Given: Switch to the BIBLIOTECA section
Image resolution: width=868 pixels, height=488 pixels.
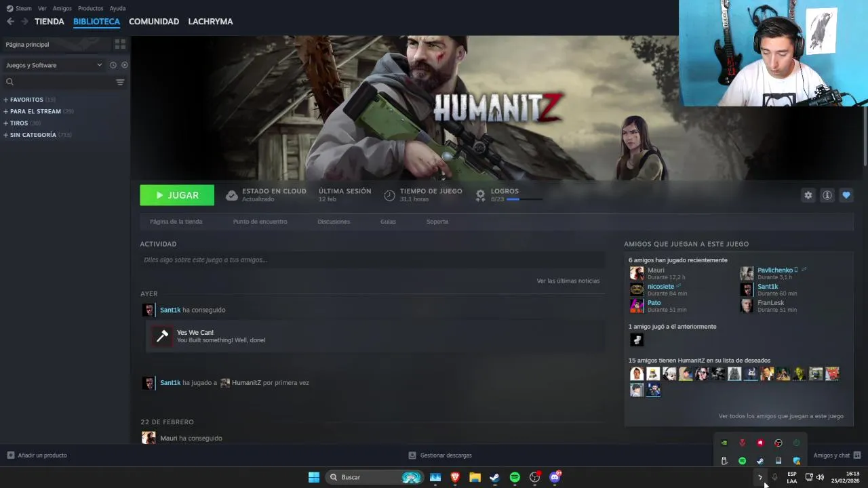Looking at the screenshot, I should tap(96, 22).
